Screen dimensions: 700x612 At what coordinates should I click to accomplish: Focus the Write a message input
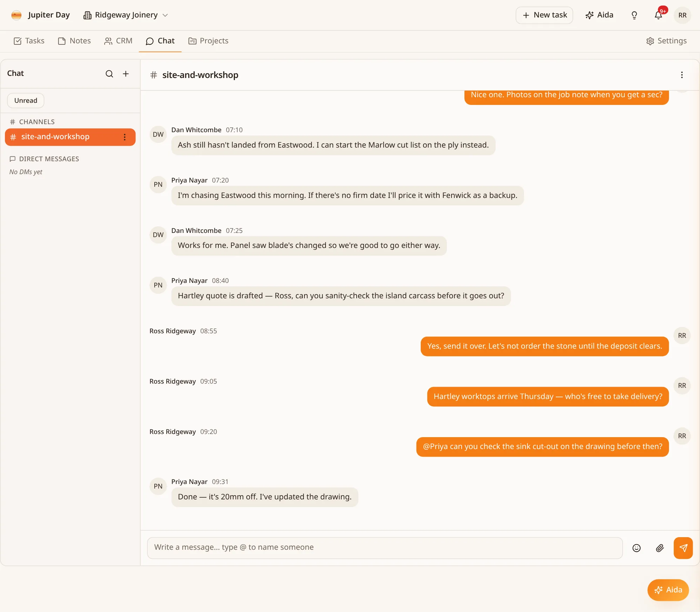(x=385, y=548)
